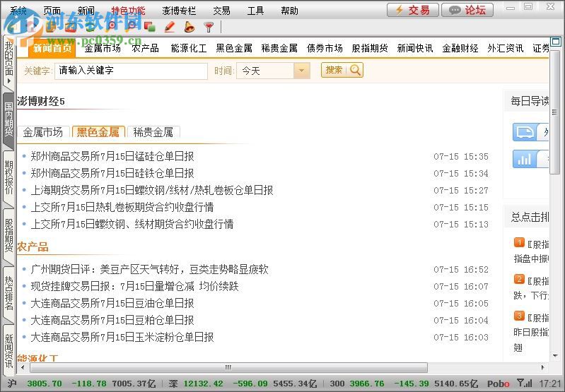The height and width of the screenshot is (392, 565).
Task: Open 郑州商品交易所7月15日硅铁仓单日报 article
Action: [x=112, y=173]
